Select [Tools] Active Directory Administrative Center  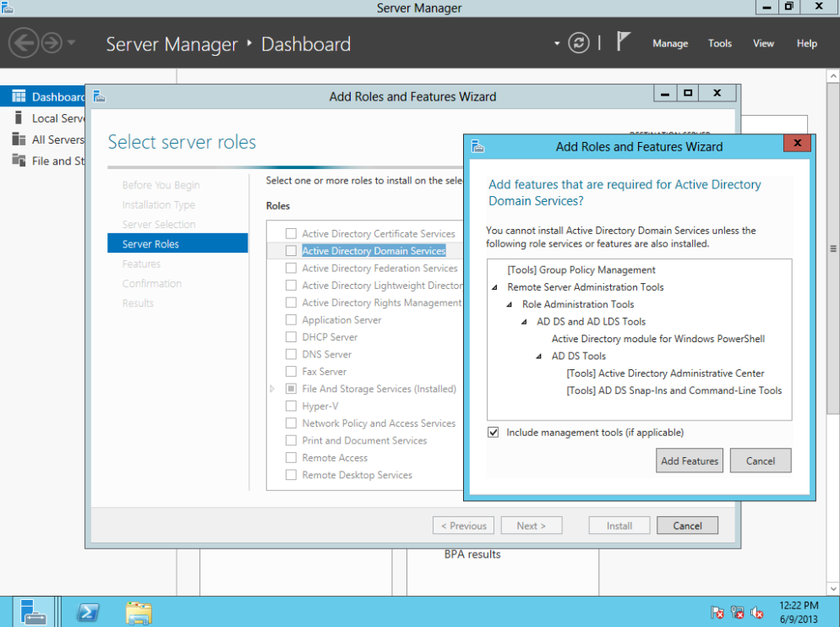pyautogui.click(x=665, y=373)
